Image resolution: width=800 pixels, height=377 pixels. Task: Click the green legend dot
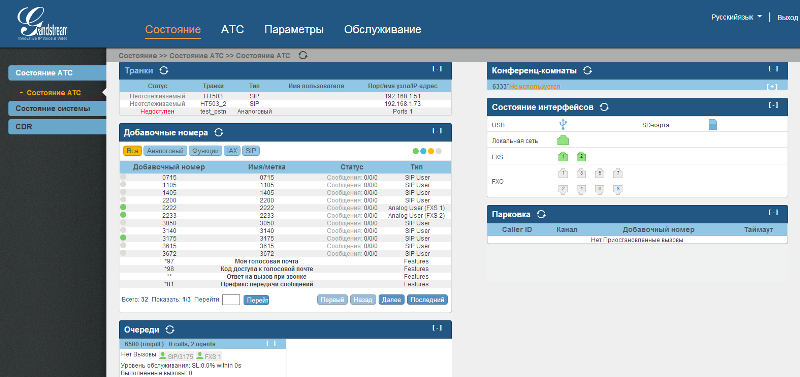click(416, 151)
